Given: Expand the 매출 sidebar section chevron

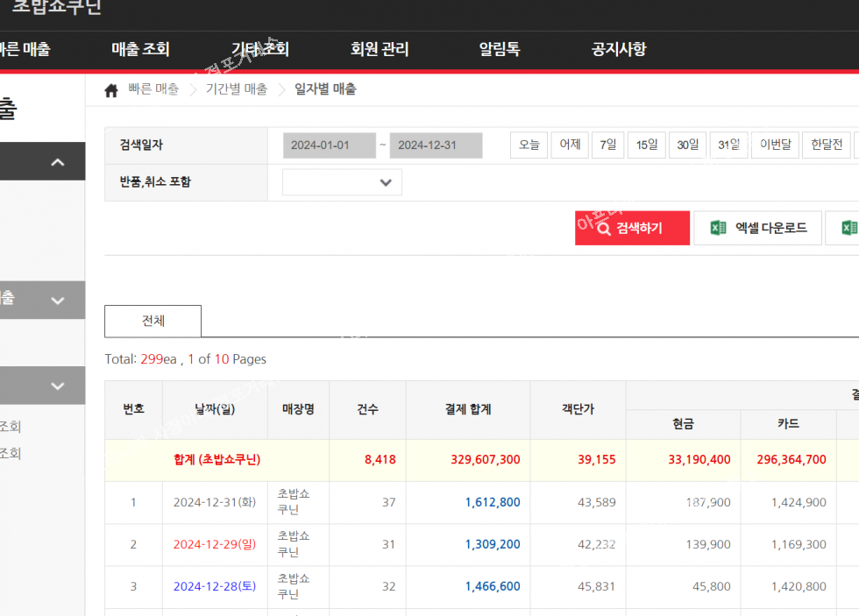Looking at the screenshot, I should [58, 300].
